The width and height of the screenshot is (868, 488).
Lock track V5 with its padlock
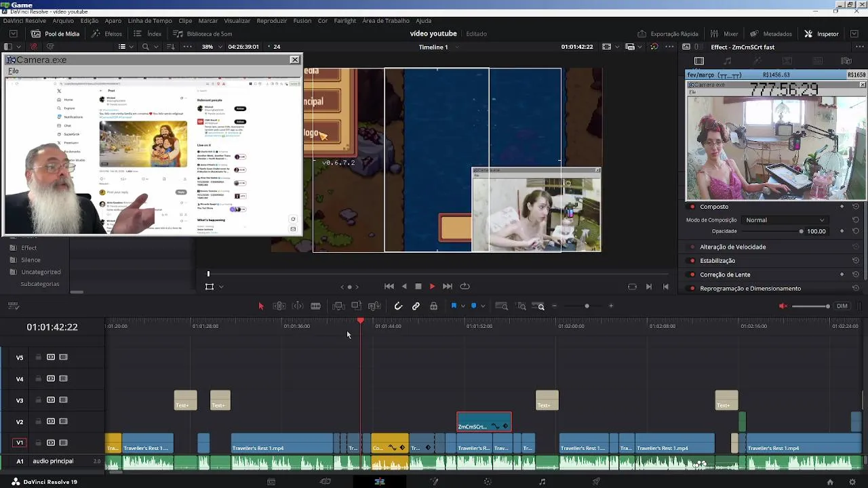click(39, 357)
